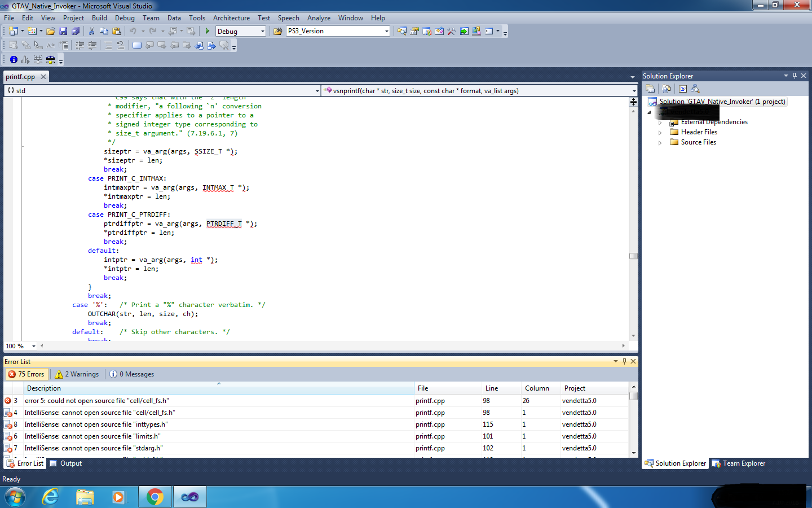Undo the last edit via toolbar
812x508 pixels.
click(x=133, y=32)
